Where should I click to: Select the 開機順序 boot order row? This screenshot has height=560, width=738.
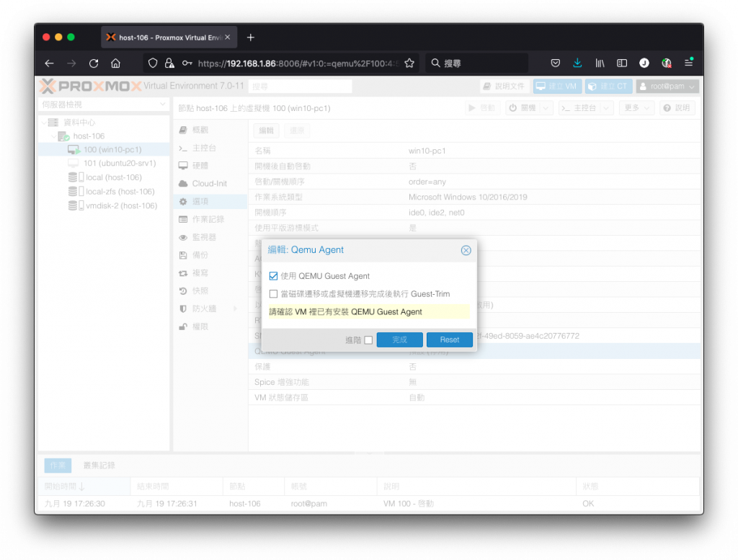tap(474, 212)
